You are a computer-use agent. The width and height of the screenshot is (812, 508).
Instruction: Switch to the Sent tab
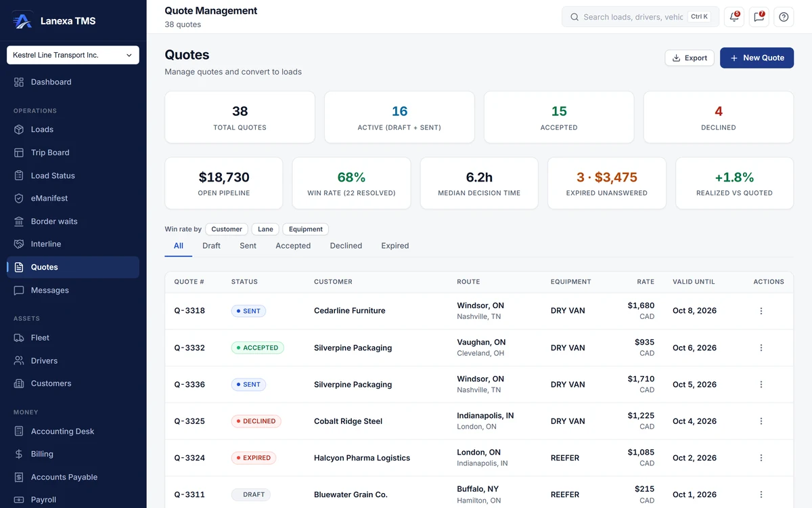click(248, 246)
